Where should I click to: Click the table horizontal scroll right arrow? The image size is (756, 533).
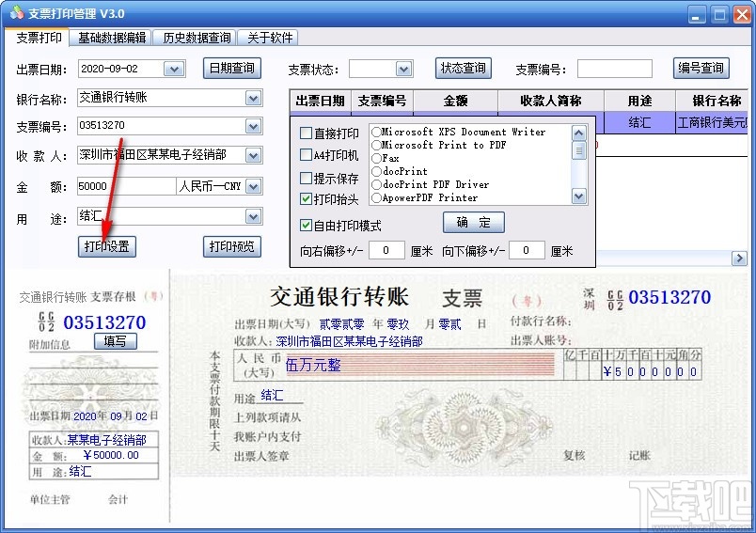(x=739, y=259)
